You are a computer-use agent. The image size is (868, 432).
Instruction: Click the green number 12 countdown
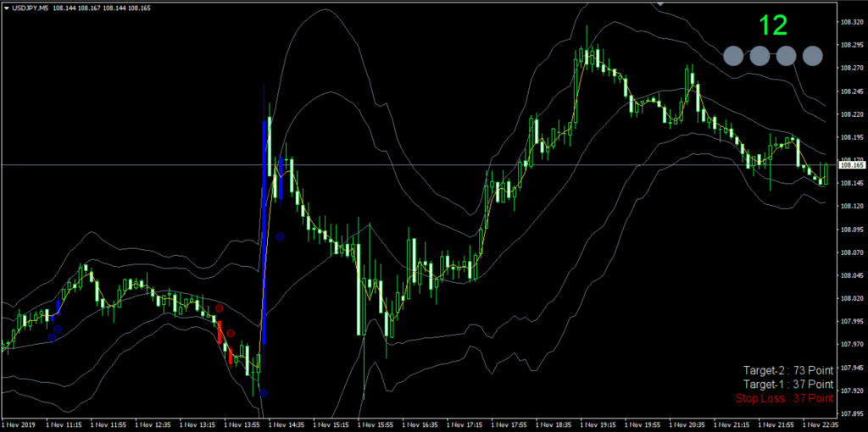coord(773,25)
